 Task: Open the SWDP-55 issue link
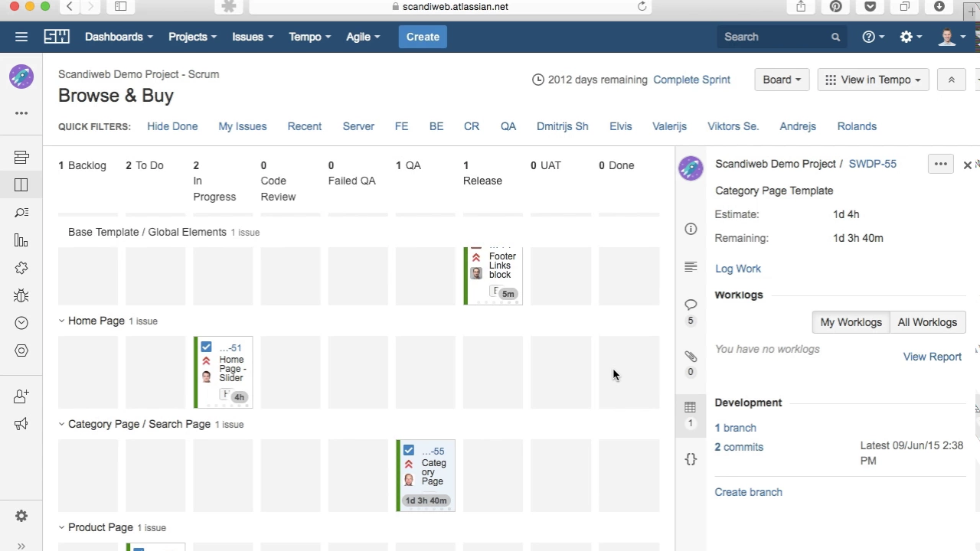pyautogui.click(x=873, y=164)
